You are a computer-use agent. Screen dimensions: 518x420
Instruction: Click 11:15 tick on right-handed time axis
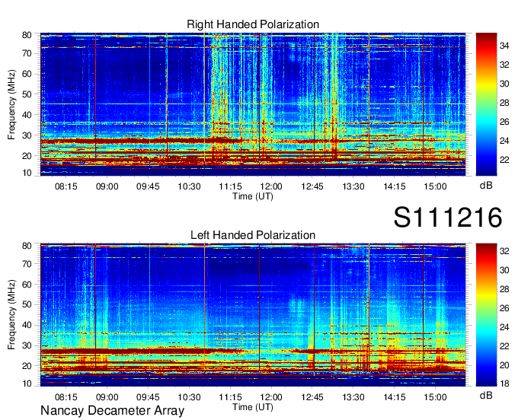point(230,186)
